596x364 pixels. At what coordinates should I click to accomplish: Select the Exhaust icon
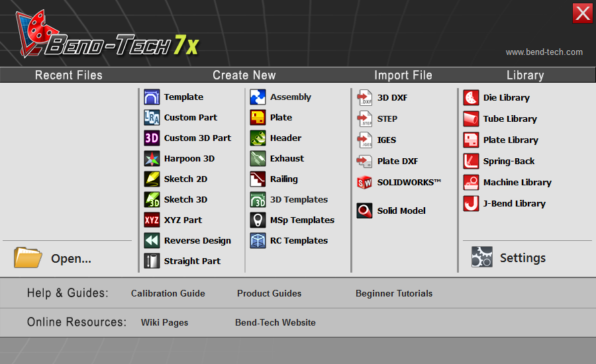[258, 158]
